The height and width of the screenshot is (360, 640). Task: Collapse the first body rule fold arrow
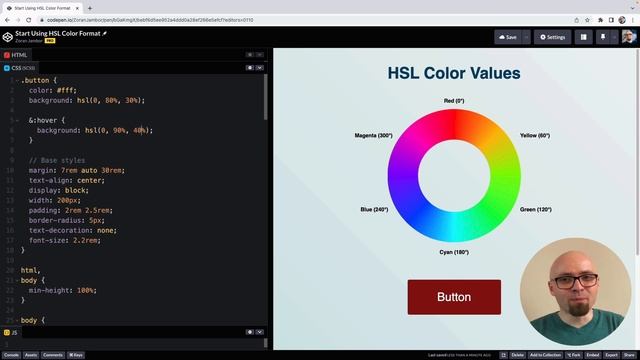point(17,281)
